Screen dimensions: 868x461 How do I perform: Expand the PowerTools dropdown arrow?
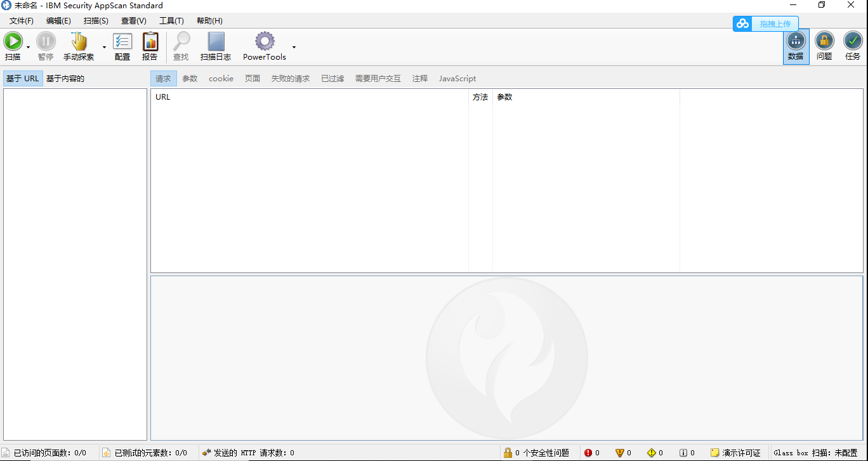(x=294, y=47)
